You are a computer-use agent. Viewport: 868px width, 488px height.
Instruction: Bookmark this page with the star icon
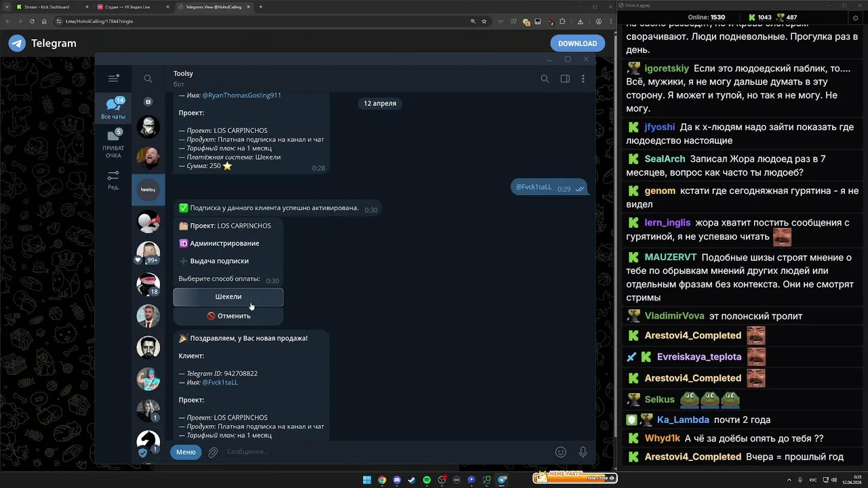tap(484, 21)
